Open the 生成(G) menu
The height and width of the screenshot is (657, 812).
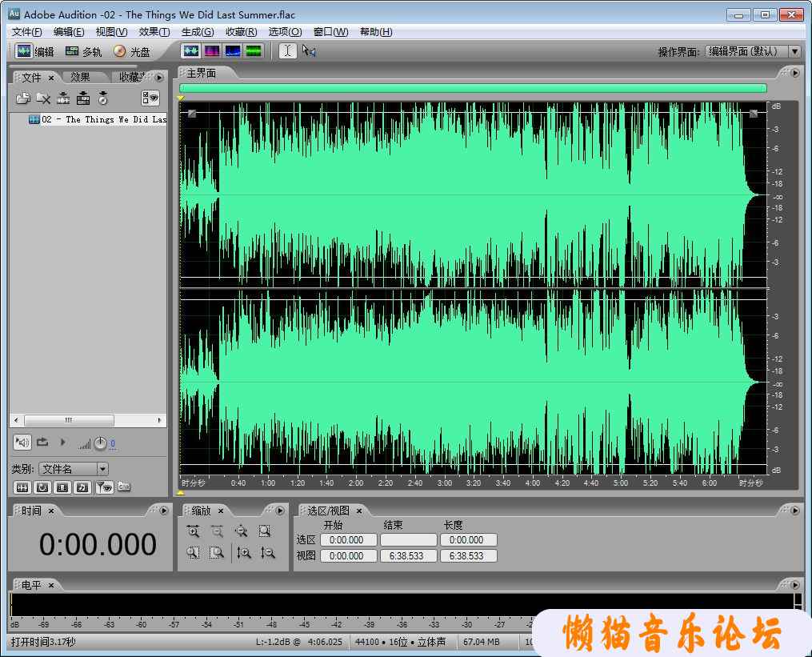[198, 32]
